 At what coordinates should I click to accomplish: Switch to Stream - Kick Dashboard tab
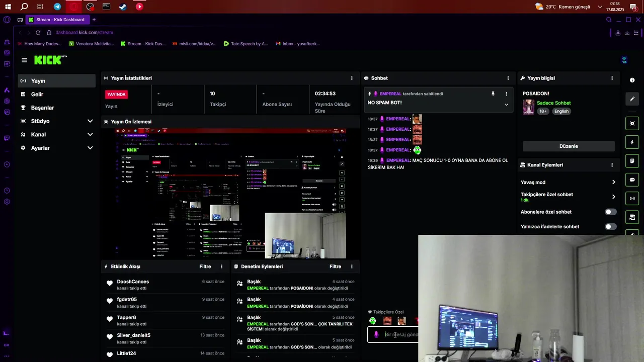click(57, 20)
